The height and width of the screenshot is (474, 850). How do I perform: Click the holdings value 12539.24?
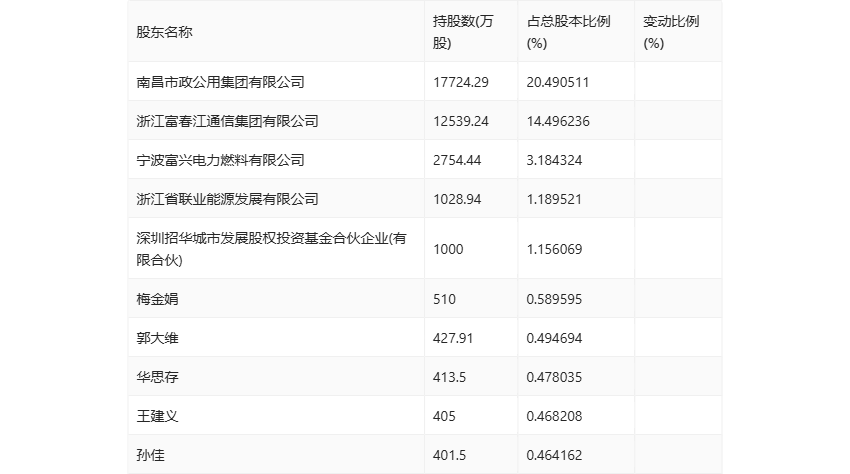(x=461, y=121)
